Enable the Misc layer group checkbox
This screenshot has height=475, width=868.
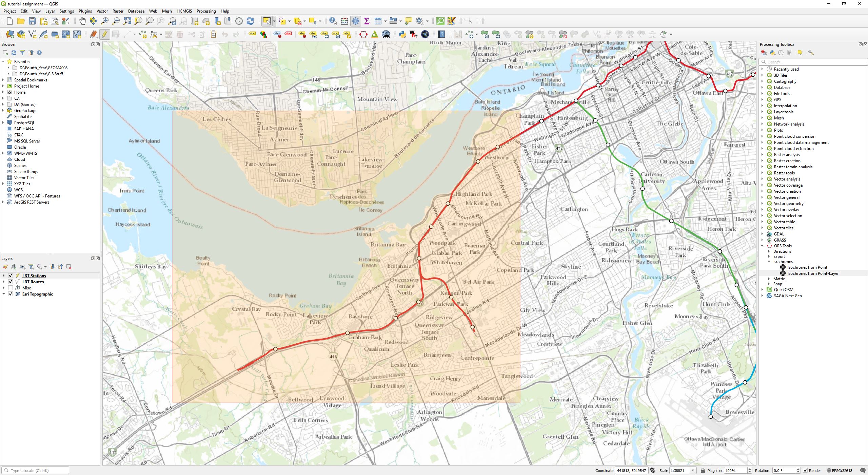pyautogui.click(x=11, y=288)
